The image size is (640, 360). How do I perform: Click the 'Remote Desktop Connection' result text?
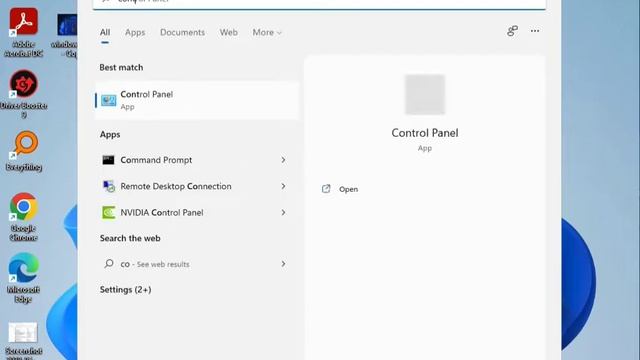tap(176, 186)
